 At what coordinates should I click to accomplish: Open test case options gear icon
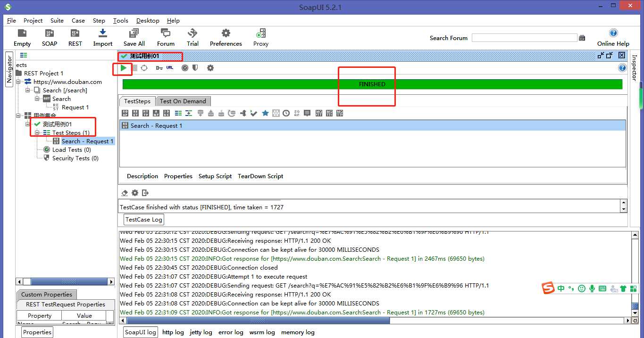[210, 68]
